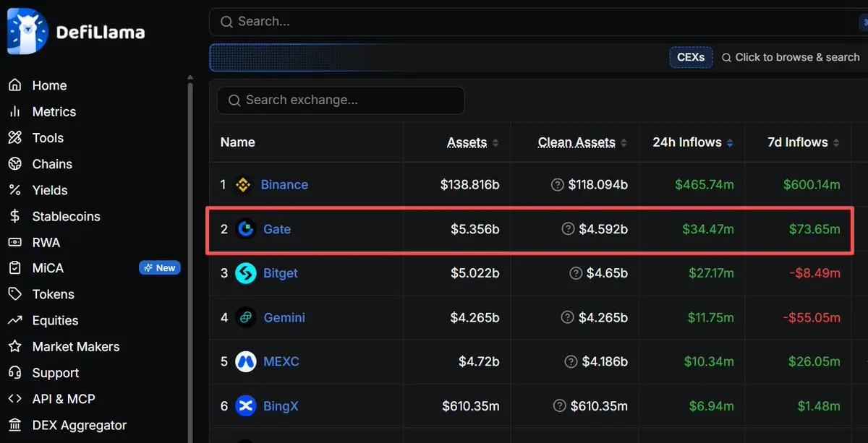The width and height of the screenshot is (868, 443).
Task: Click Gate 24h inflow $34.47m
Action: (x=708, y=229)
